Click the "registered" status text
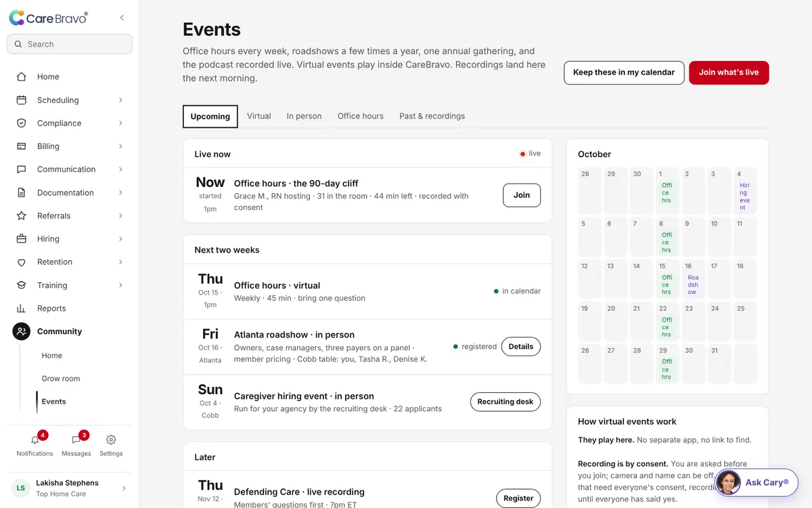Viewport: 812px width, 508px height. (x=479, y=347)
